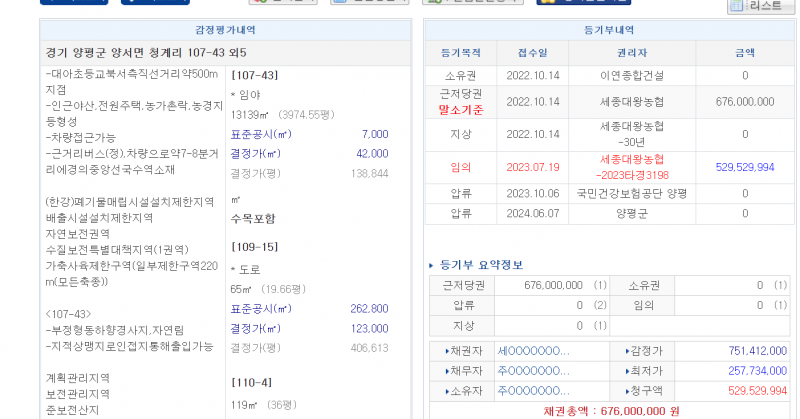This screenshot has height=419, width=800.
Task: Select the parcel heading [110-4]
Action: (250, 382)
